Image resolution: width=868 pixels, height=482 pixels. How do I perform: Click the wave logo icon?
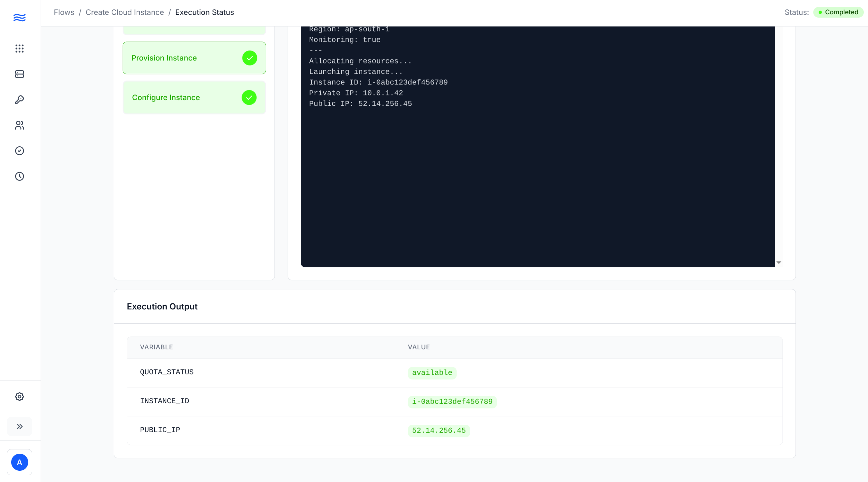tap(20, 17)
